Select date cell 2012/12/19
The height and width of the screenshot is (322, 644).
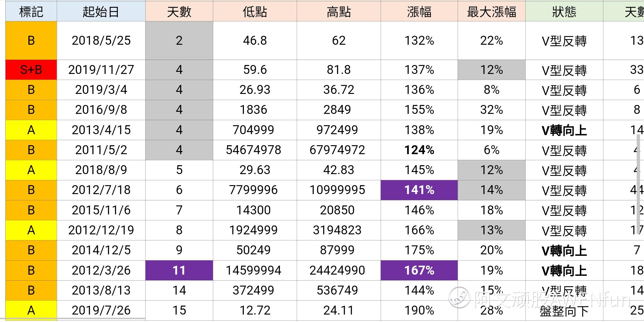pos(101,230)
